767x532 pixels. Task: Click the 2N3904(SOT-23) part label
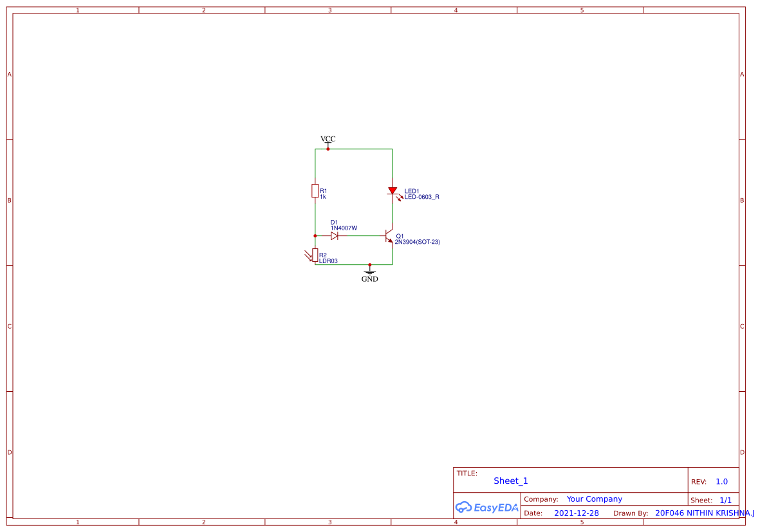point(418,242)
